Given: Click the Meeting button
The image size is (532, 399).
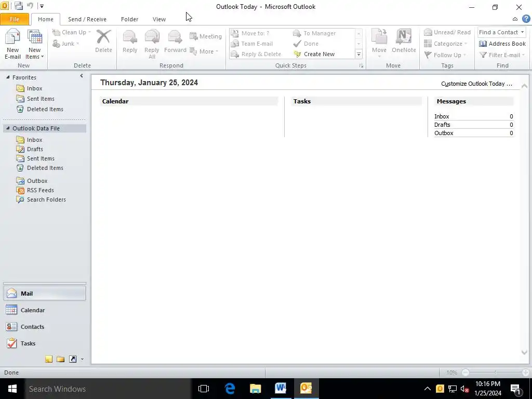Looking at the screenshot, I should pos(206,36).
